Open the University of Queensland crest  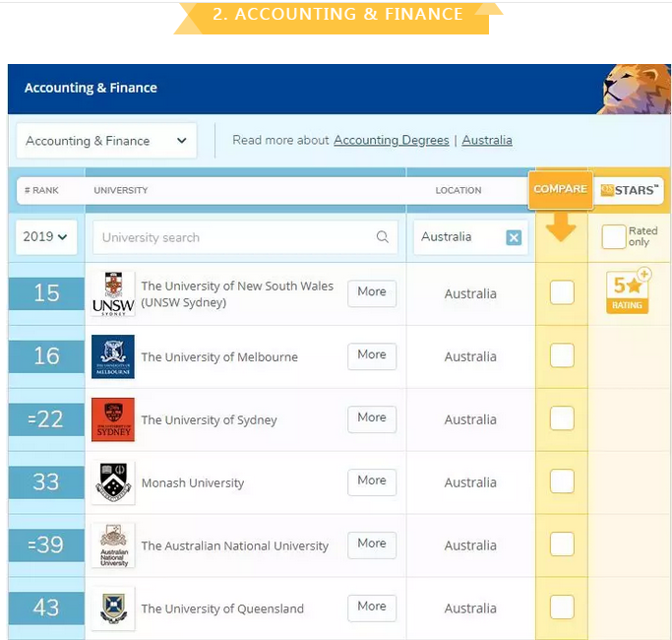point(113,608)
